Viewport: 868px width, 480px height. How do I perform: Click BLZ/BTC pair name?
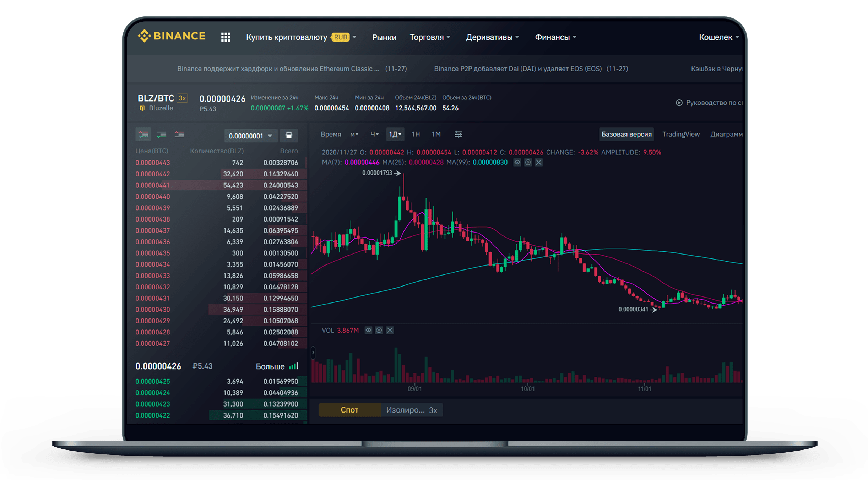point(156,98)
